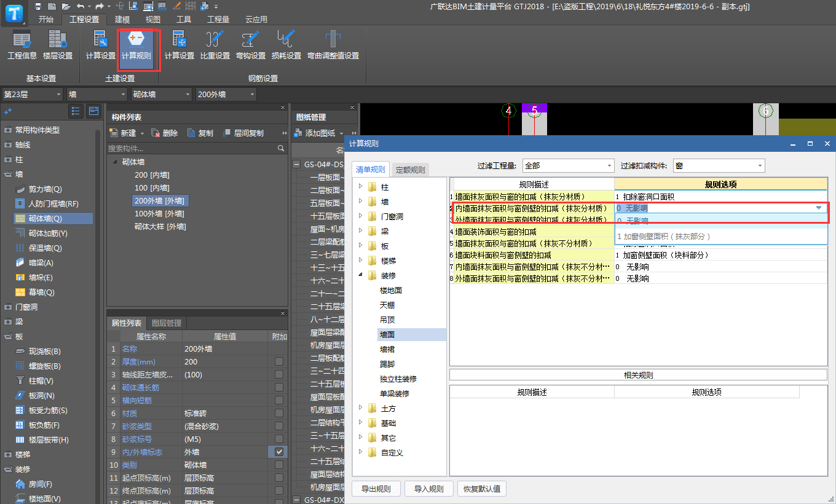Open the 过滤工程量 dropdown showing 全部
Image resolution: width=836 pixels, height=504 pixels.
coord(568,165)
